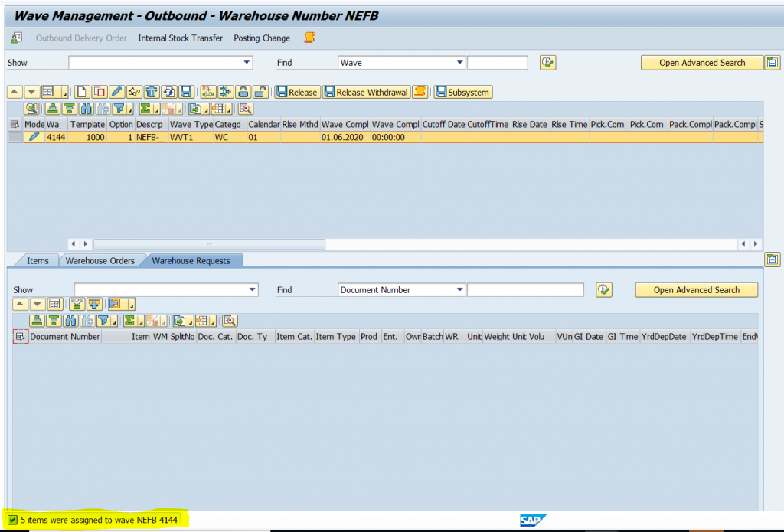Image resolution: width=784 pixels, height=532 pixels.
Task: Refresh the wave list with the refresh icon
Action: 169,92
